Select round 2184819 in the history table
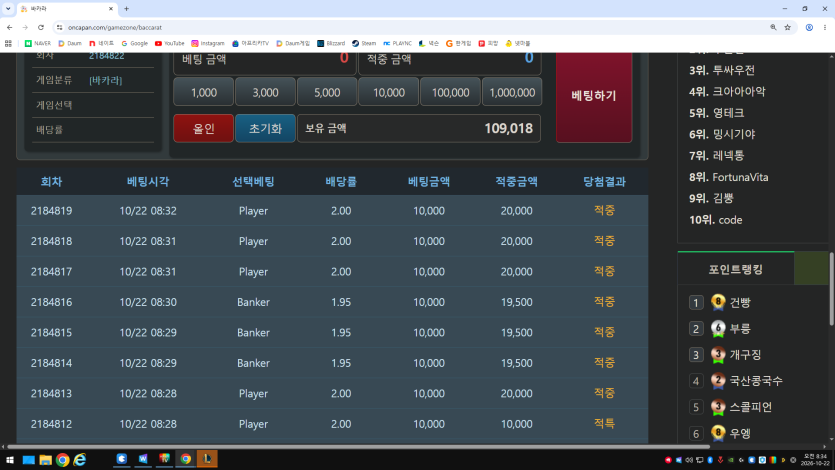 pos(332,211)
